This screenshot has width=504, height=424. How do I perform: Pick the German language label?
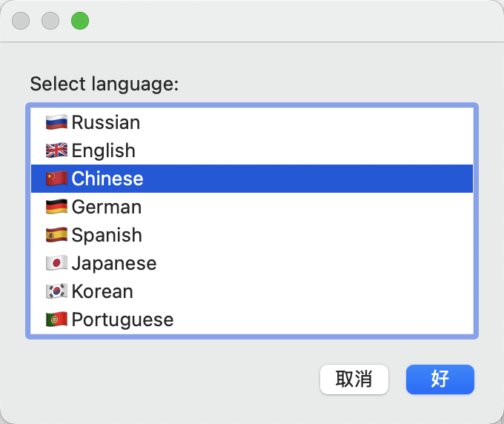(x=106, y=207)
